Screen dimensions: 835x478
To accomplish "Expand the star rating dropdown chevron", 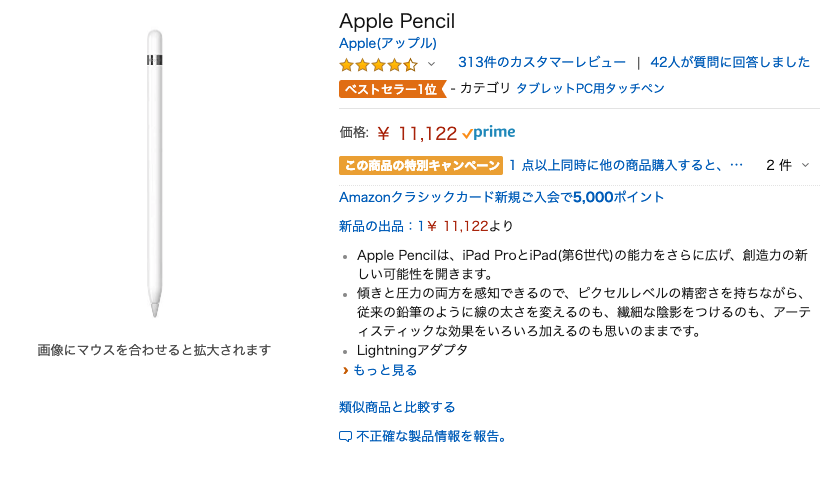I will click(x=431, y=64).
